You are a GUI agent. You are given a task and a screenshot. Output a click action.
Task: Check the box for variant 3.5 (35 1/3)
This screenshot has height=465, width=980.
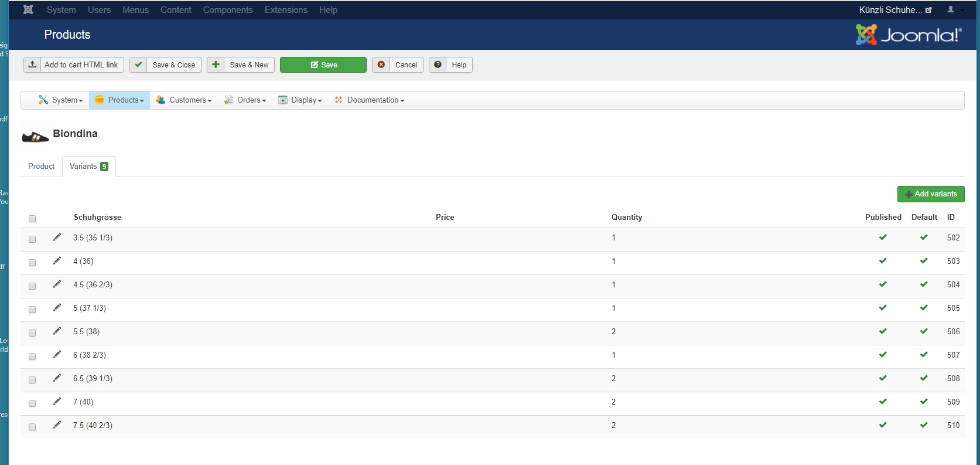[32, 239]
